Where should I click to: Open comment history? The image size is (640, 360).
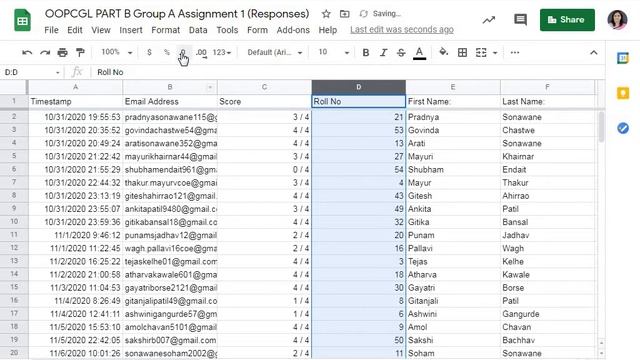point(520,20)
